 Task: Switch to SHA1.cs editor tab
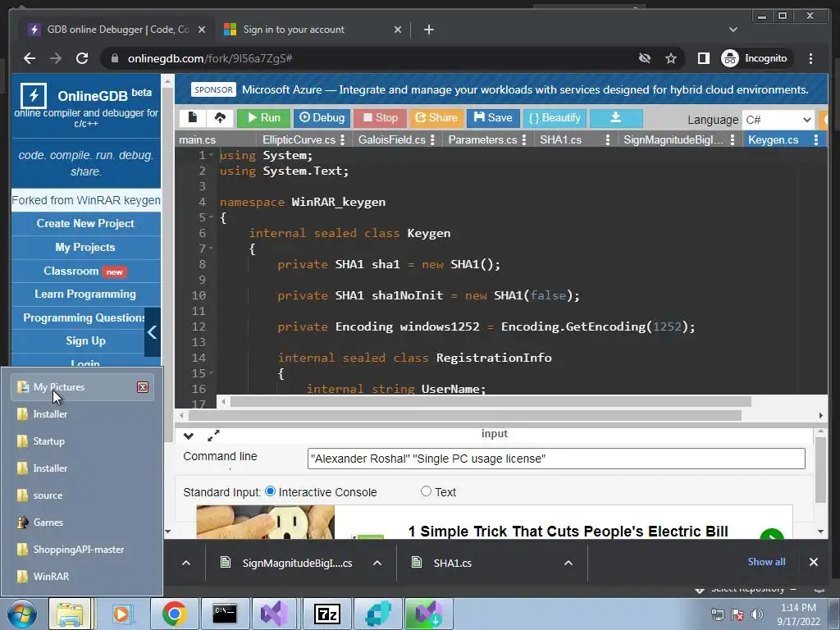pyautogui.click(x=560, y=139)
